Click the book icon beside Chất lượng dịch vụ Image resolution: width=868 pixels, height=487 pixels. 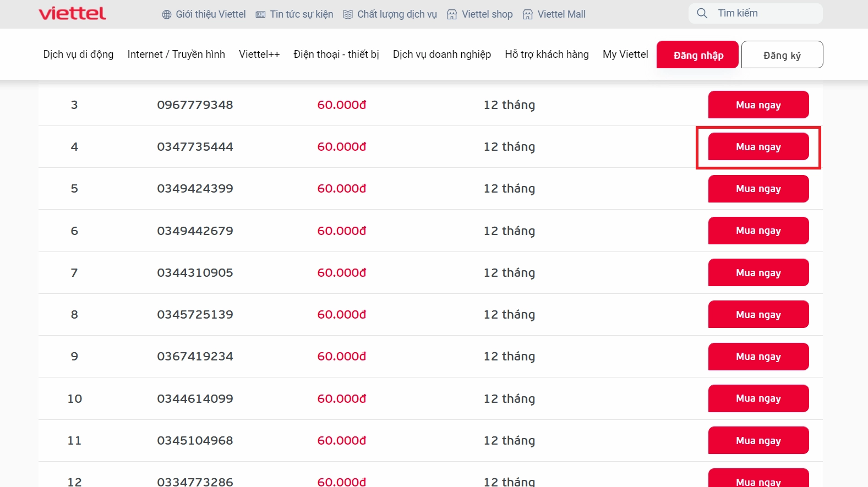click(348, 15)
